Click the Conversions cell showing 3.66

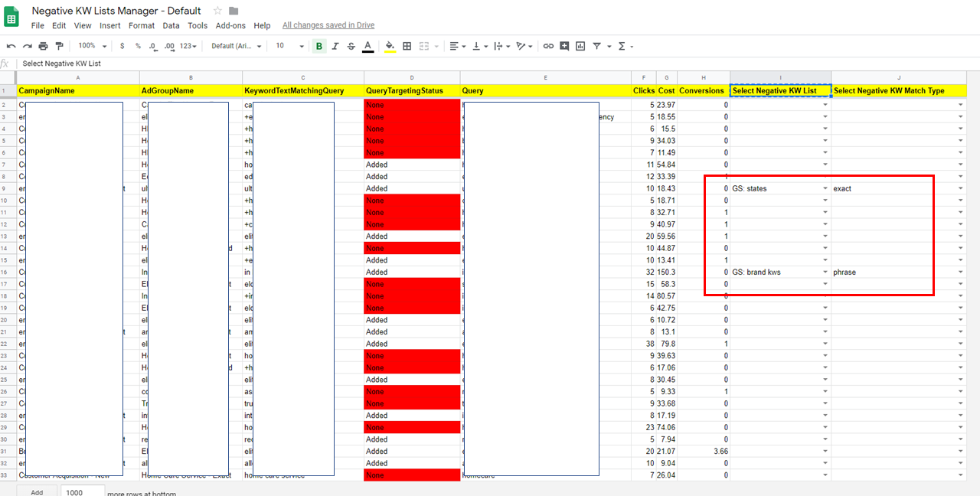(704, 451)
